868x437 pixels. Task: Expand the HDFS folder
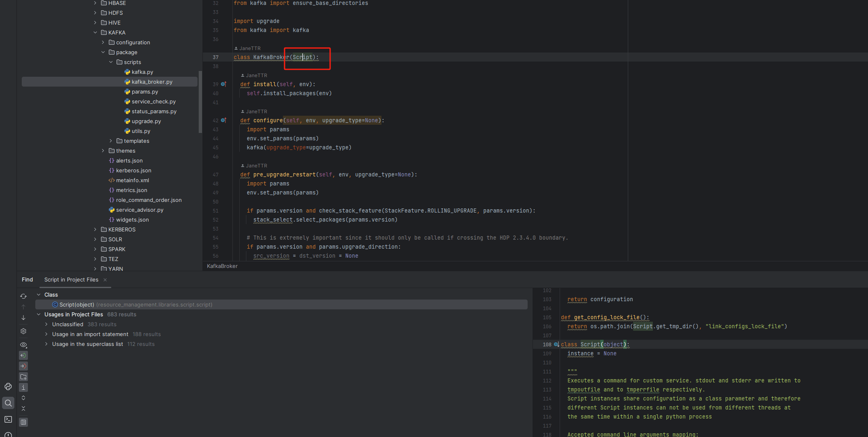95,13
